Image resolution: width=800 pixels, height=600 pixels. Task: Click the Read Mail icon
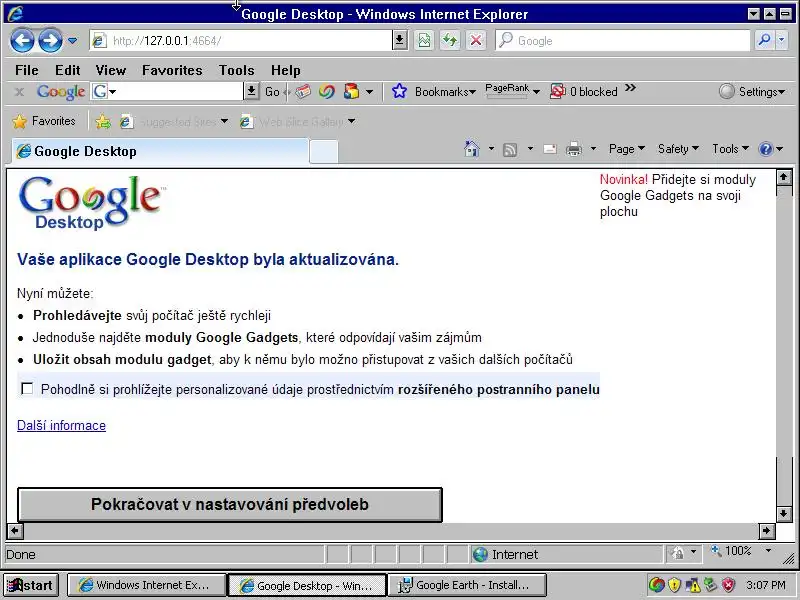pos(550,149)
